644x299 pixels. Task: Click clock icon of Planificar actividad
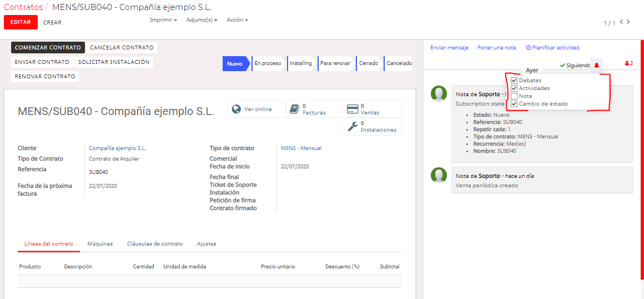pos(529,48)
